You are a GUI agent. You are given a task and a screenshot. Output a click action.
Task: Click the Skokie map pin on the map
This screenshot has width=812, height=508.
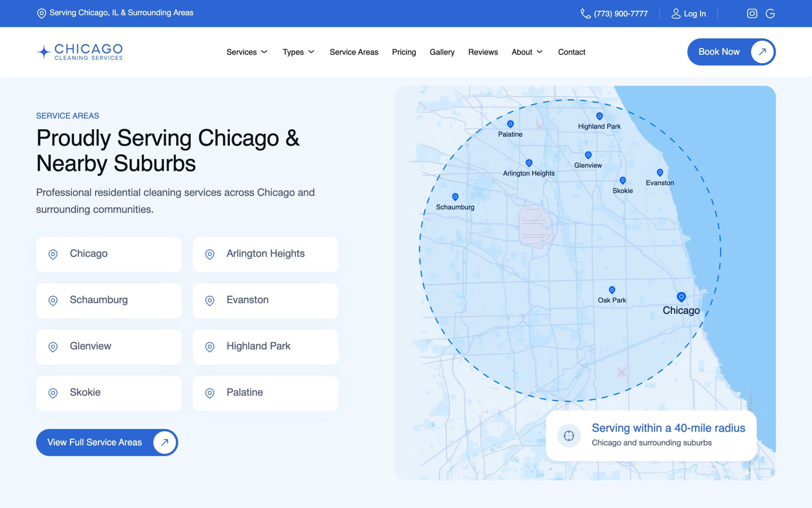point(623,180)
